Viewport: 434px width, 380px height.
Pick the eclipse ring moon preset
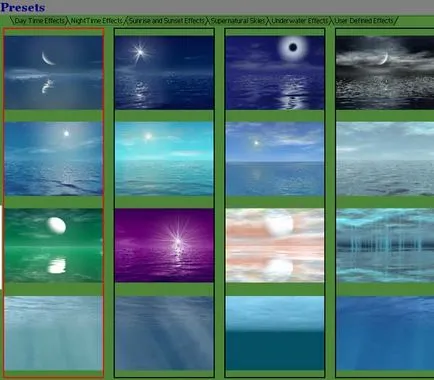coord(275,73)
